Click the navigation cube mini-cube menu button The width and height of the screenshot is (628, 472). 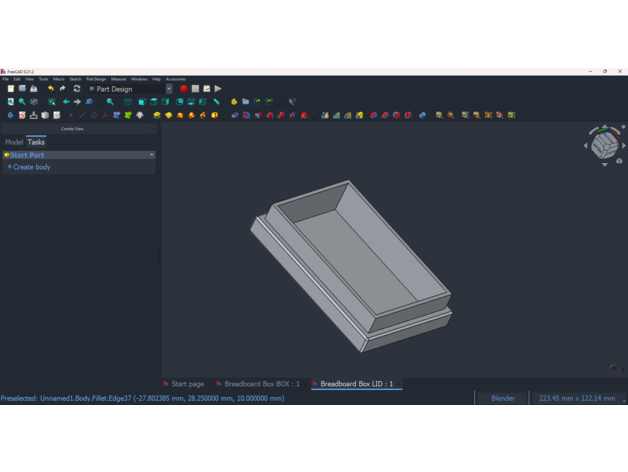pos(620,161)
